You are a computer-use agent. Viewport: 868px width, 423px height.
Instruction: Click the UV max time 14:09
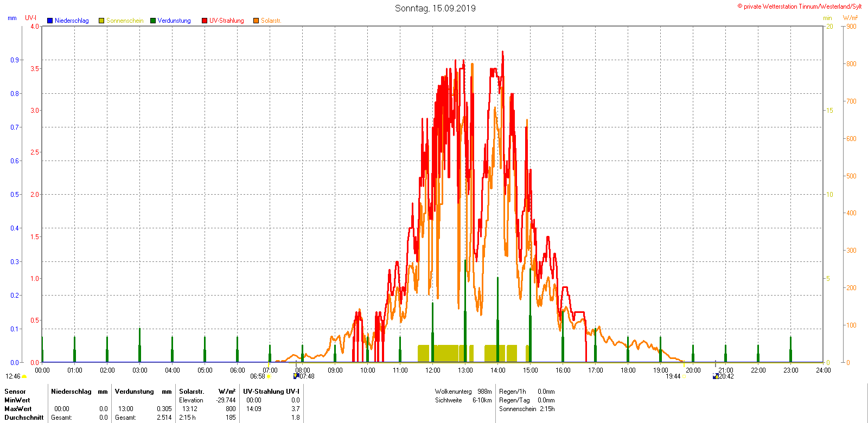254,409
